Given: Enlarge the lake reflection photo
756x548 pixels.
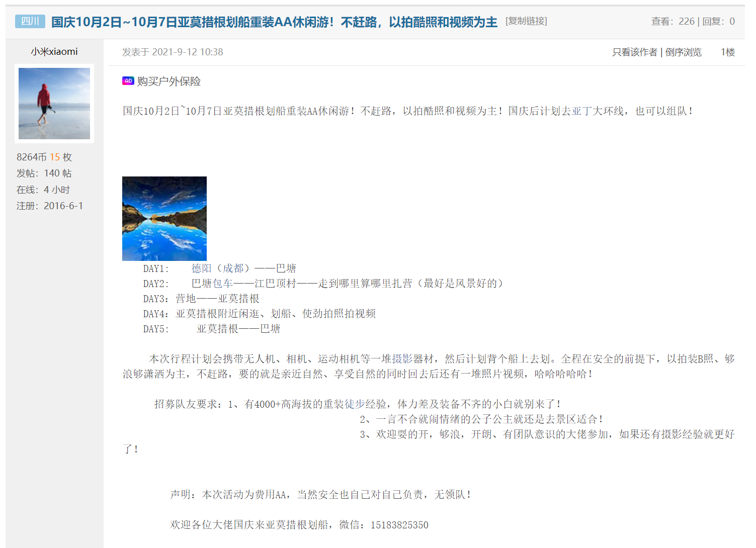Looking at the screenshot, I should click(164, 219).
